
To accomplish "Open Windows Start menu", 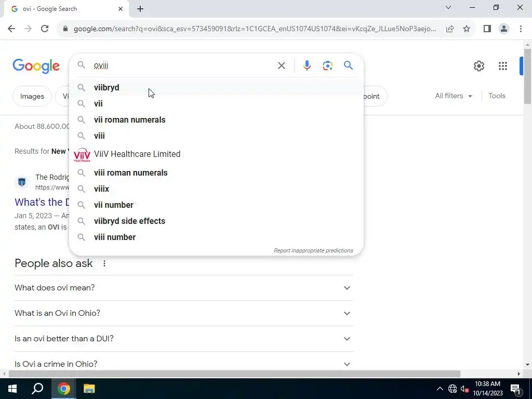I will [12, 389].
